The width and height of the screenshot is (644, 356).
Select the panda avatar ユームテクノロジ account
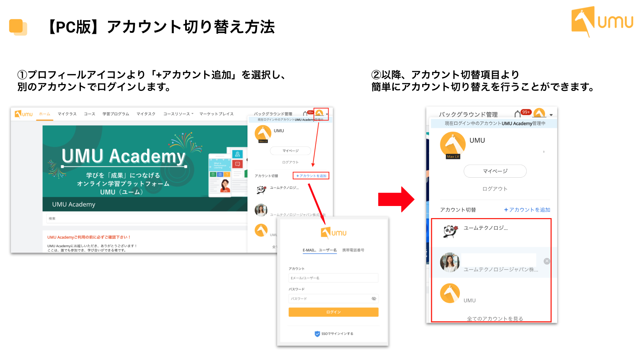click(491, 231)
